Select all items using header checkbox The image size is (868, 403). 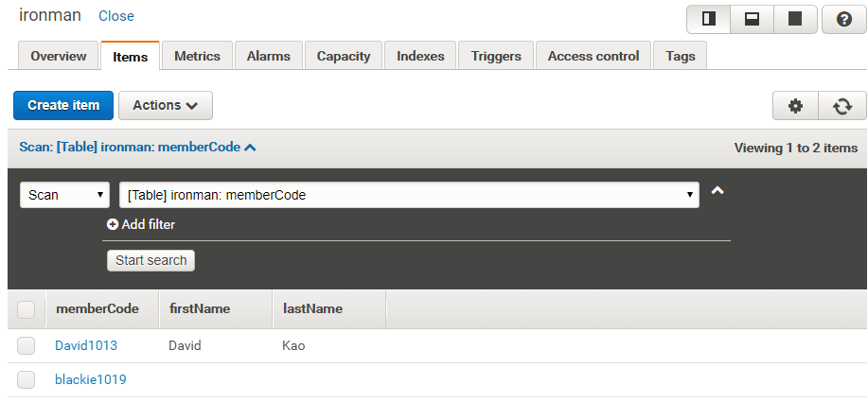pos(27,309)
